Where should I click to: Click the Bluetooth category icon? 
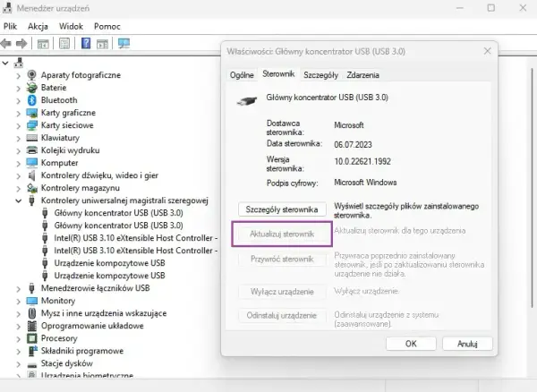pyautogui.click(x=32, y=100)
